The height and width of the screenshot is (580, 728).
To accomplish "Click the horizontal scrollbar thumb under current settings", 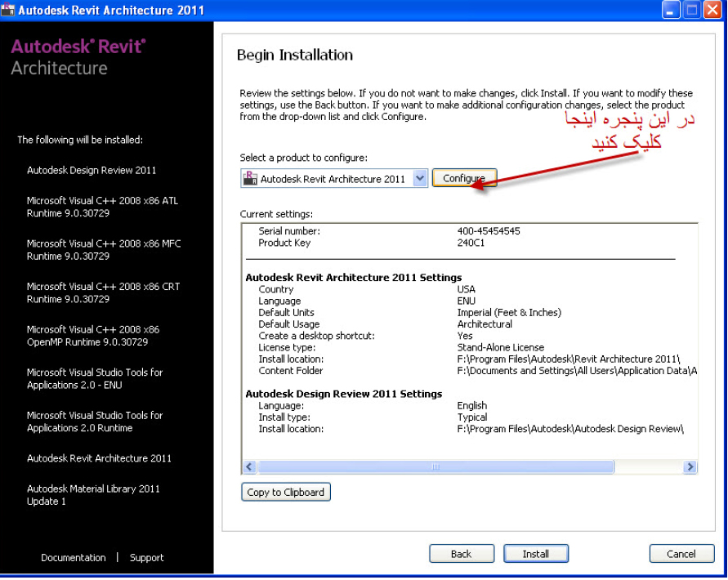I will [435, 467].
